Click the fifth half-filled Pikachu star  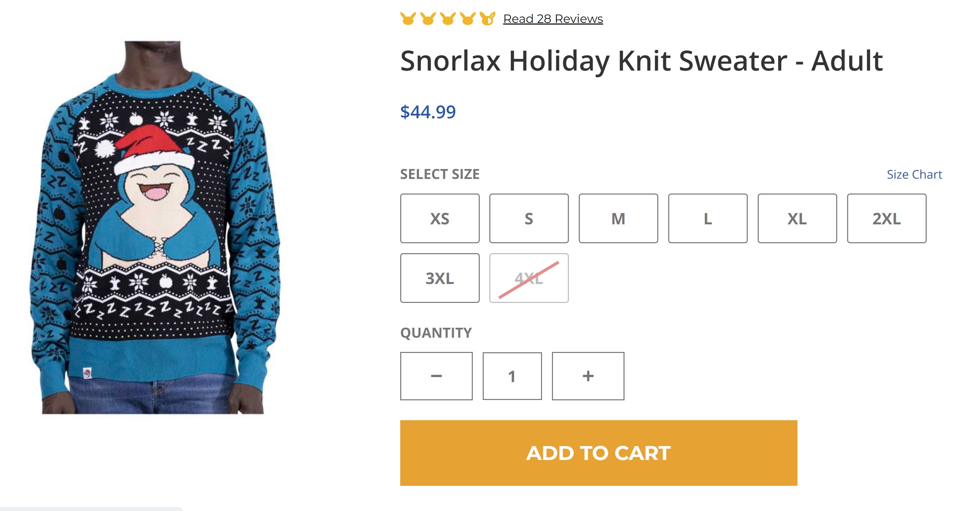(487, 18)
